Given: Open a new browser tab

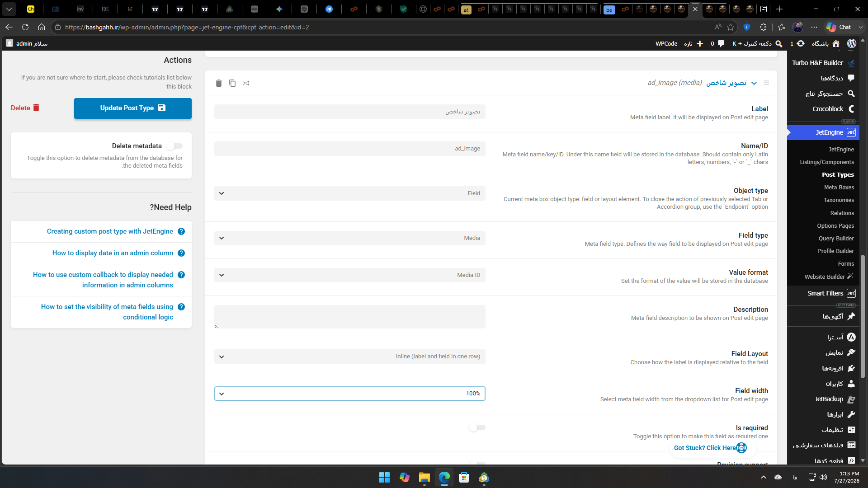Looking at the screenshot, I should 779,9.
